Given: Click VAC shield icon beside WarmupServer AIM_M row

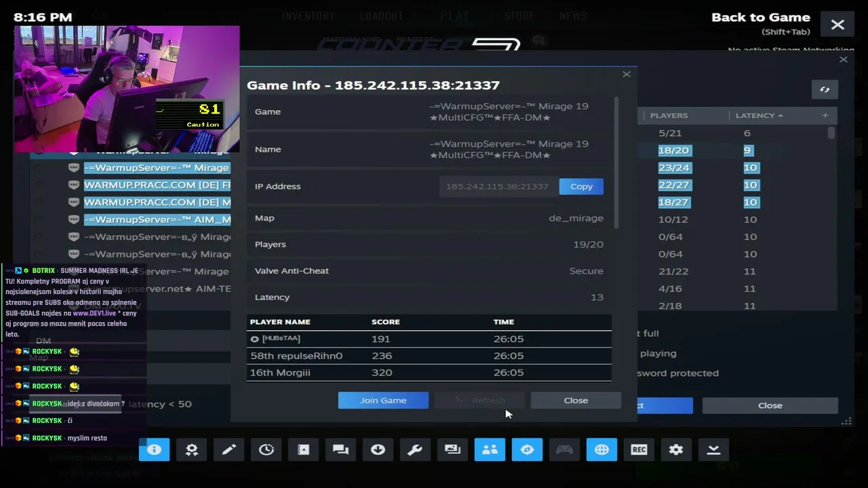Looking at the screenshot, I should coord(74,220).
